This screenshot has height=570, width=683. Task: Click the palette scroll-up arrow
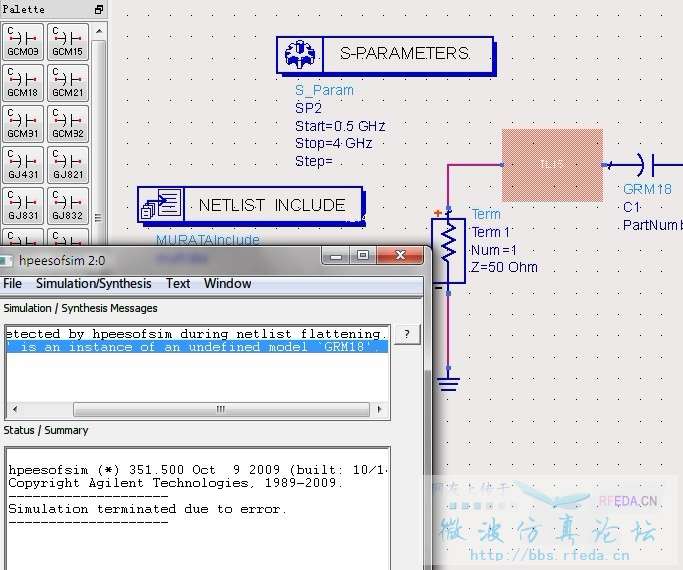(99, 32)
